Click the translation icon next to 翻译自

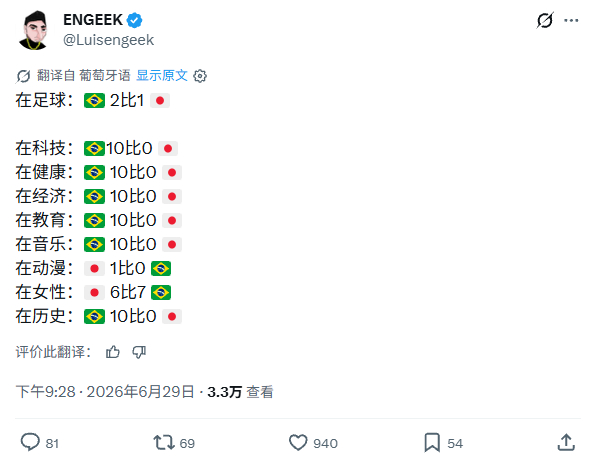coord(23,76)
